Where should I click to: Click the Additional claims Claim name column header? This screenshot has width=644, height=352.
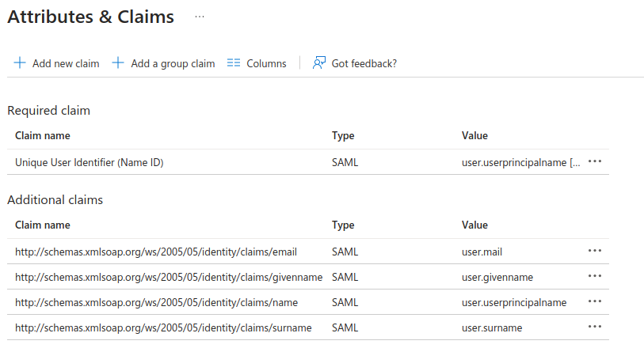click(43, 225)
